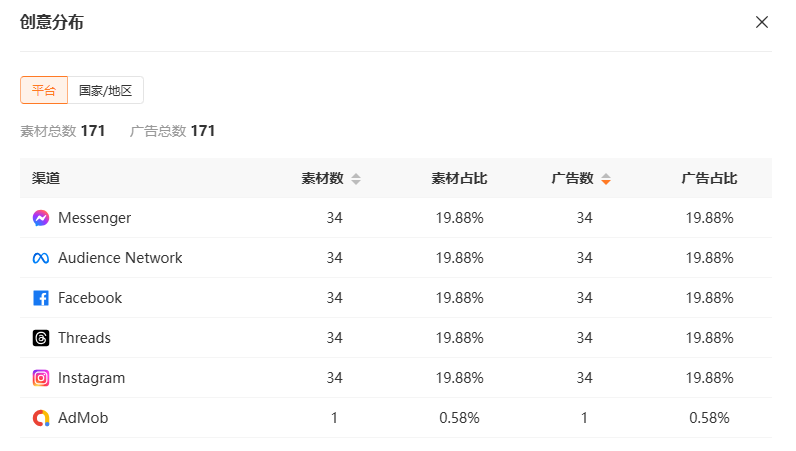Select the Messenger channel name
This screenshot has height=451, width=796.
pos(94,218)
